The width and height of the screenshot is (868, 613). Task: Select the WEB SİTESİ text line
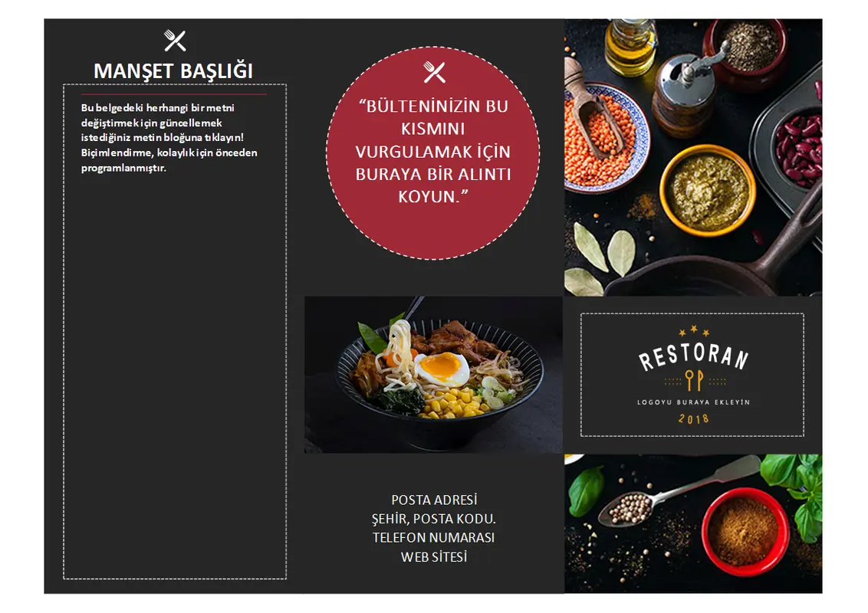click(x=434, y=557)
